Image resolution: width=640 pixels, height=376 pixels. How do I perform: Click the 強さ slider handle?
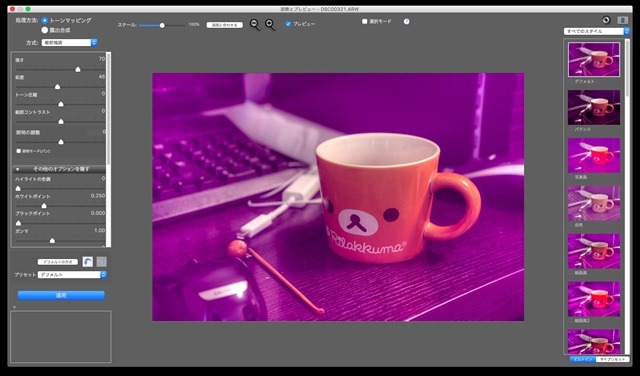[x=78, y=69]
